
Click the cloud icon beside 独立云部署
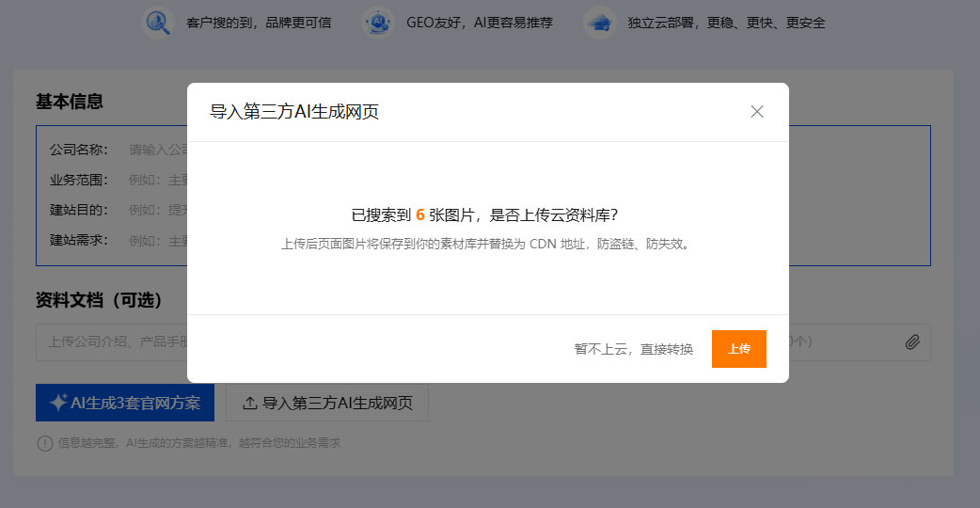coord(600,23)
